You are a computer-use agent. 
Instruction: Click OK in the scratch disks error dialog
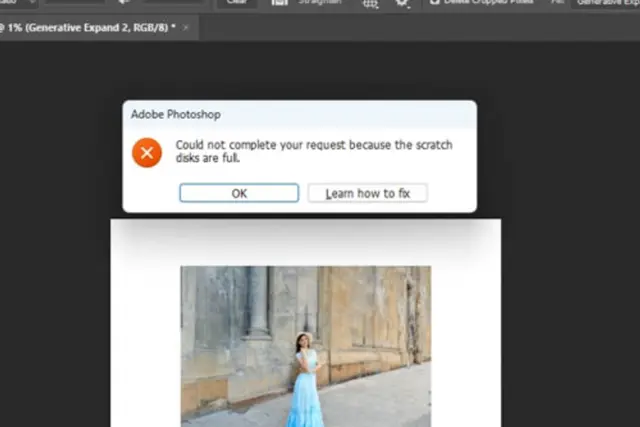point(239,193)
